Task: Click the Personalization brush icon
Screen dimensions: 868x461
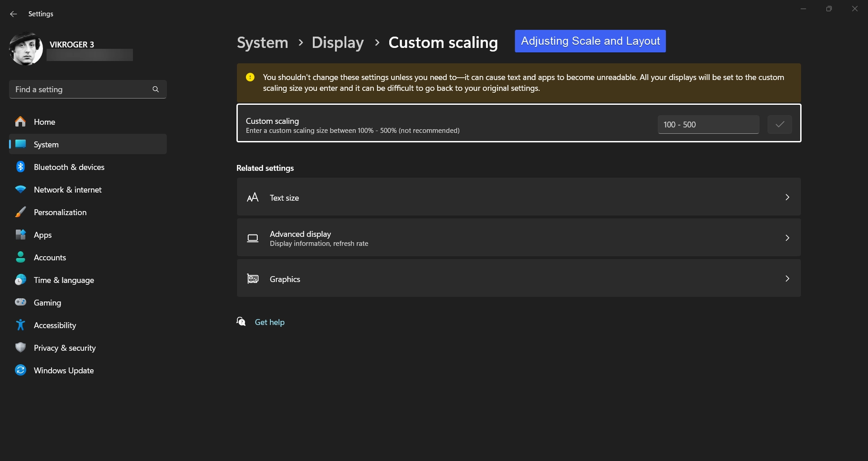Action: tap(20, 212)
